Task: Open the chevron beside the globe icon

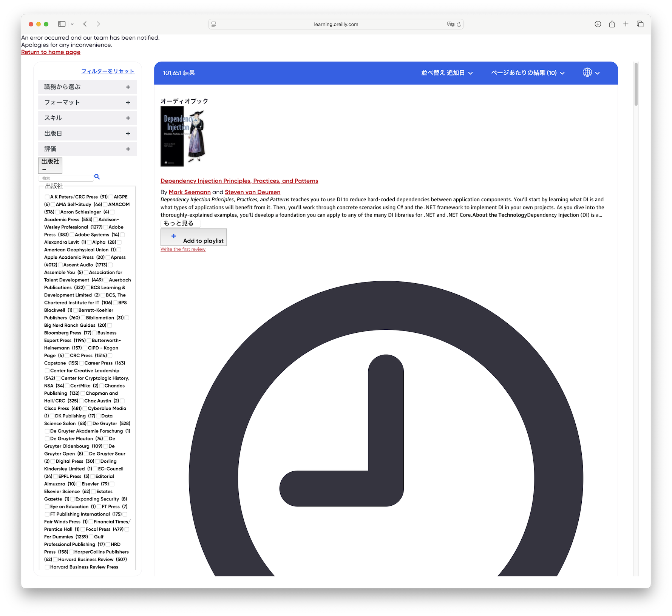Action: click(598, 73)
